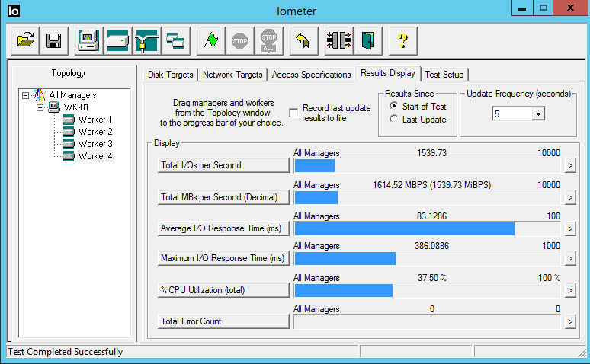Click the Test Completed Successfully status text

pos(66,352)
